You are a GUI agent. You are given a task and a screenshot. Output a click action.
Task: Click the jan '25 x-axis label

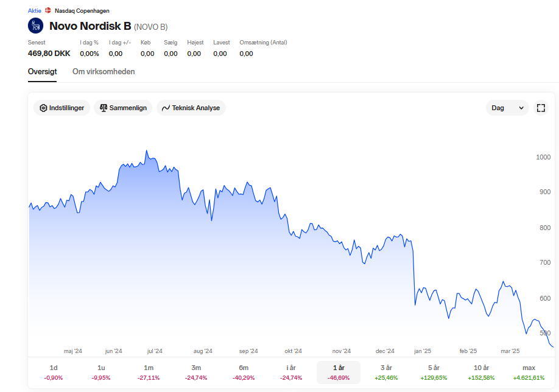pos(423,351)
